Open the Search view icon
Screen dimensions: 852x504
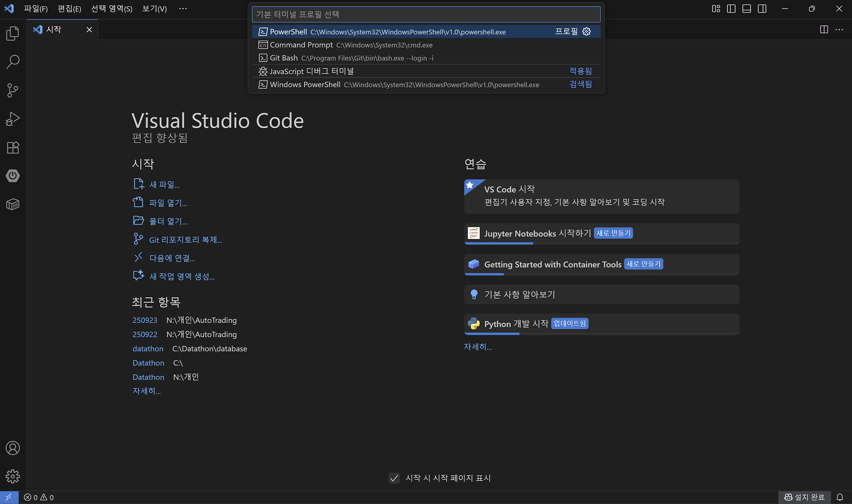point(13,62)
